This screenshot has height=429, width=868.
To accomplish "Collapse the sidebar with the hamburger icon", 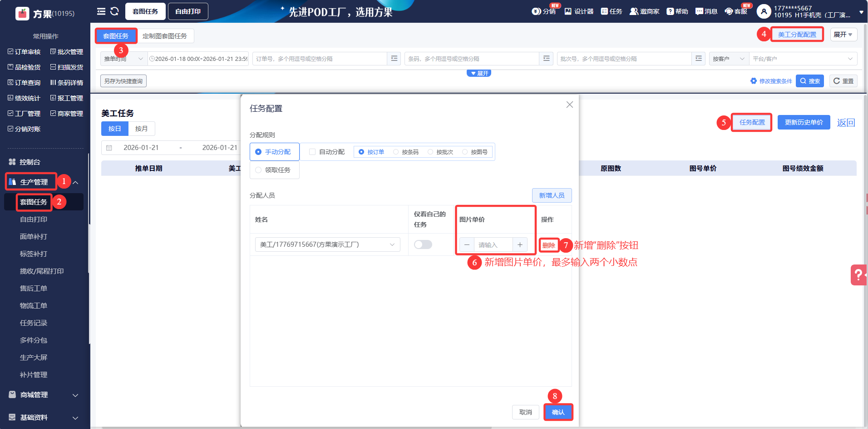I will pos(101,11).
